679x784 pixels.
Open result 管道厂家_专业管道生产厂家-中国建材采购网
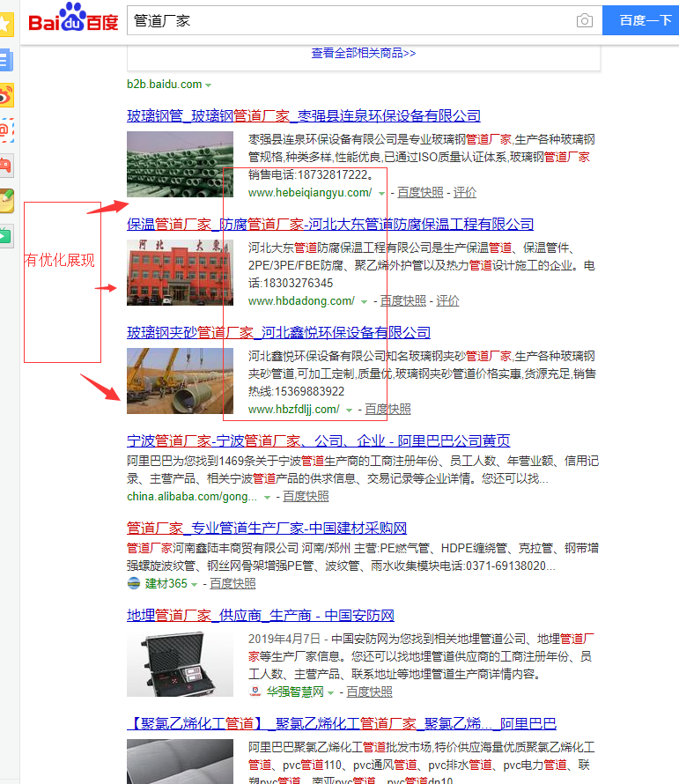point(267,528)
